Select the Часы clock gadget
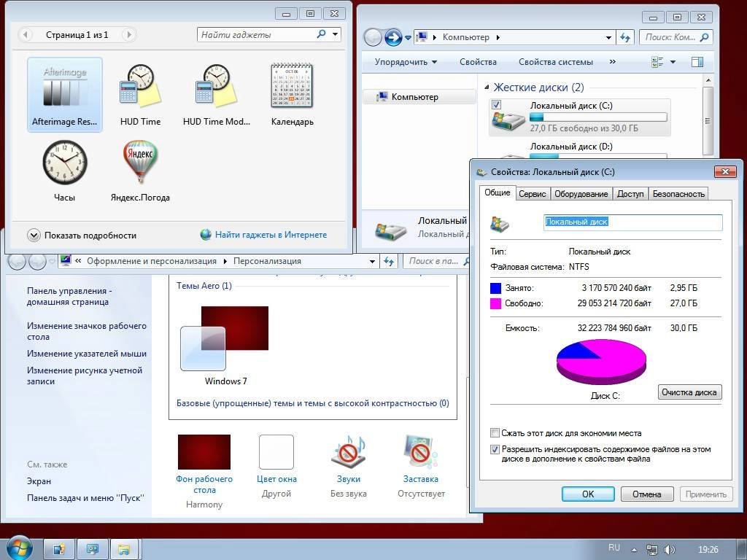The height and width of the screenshot is (560, 747). click(65, 163)
